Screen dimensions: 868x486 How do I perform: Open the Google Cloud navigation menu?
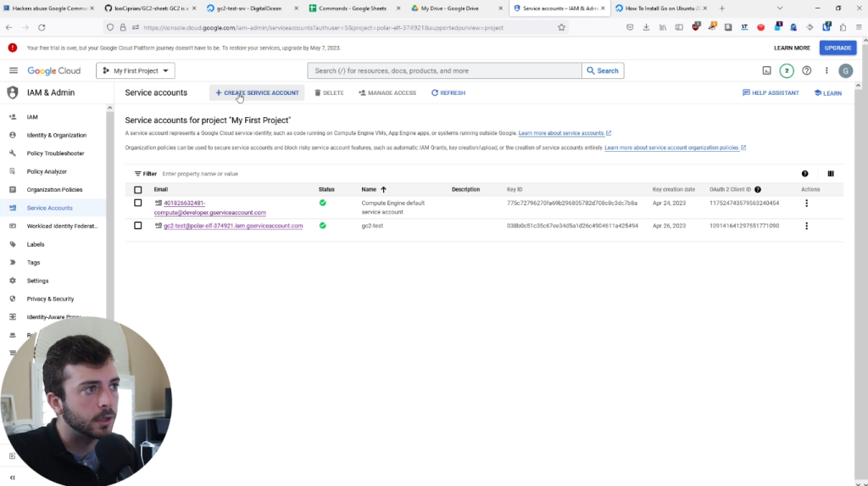(14, 70)
